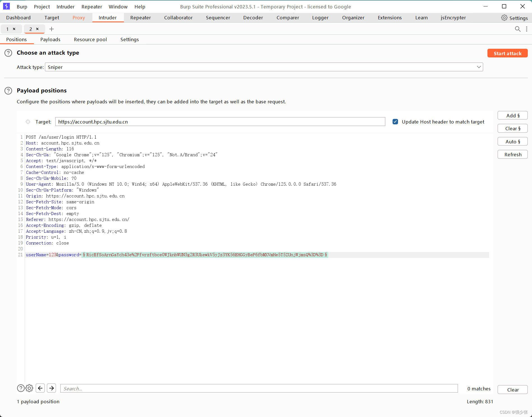Image resolution: width=532 pixels, height=417 pixels.
Task: Select the Positions sub-tab
Action: 16,39
